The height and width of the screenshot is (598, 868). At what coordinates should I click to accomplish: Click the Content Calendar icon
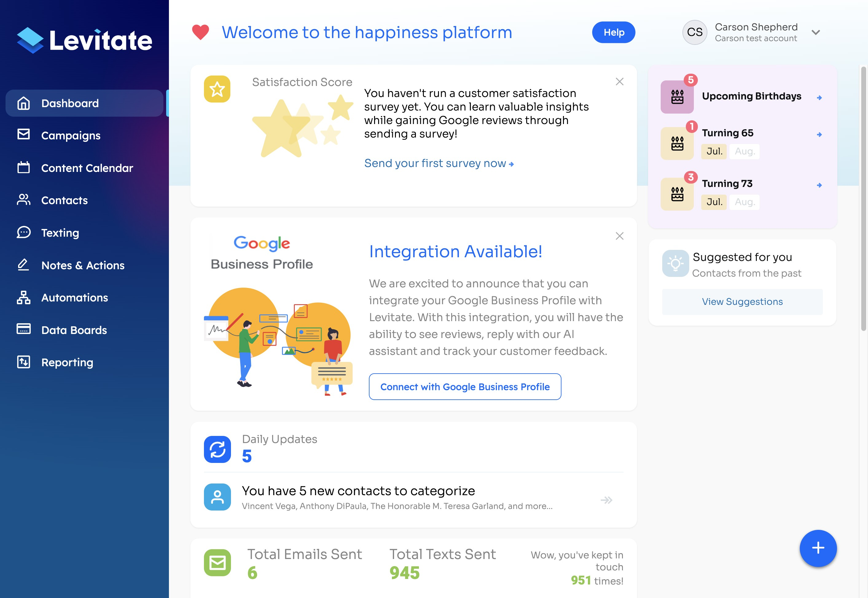point(24,167)
